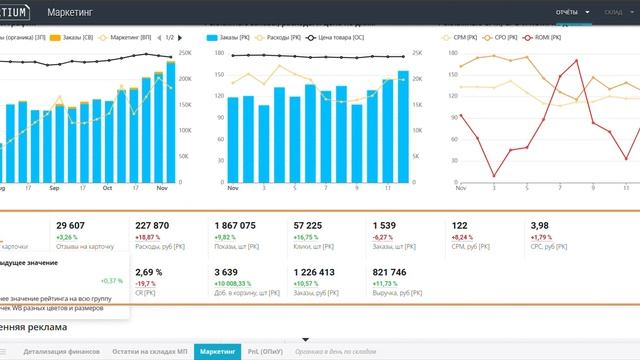Click the Выручка, руб [РК] label
This screenshot has width=640, height=360.
(397, 293)
